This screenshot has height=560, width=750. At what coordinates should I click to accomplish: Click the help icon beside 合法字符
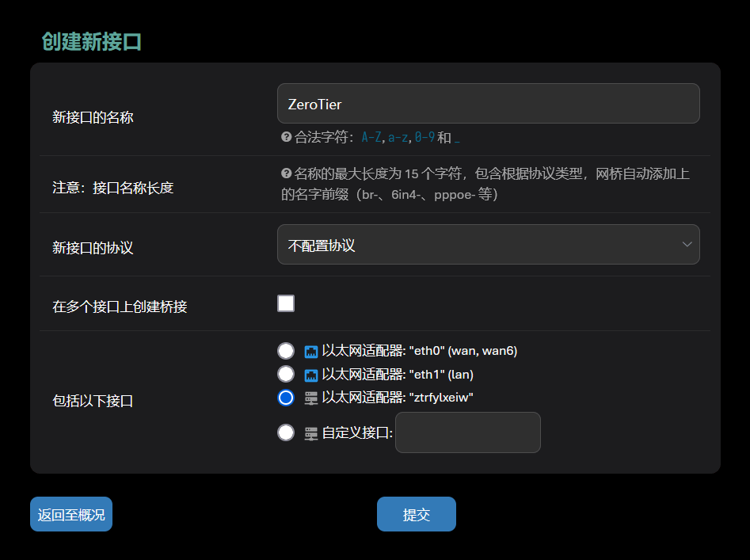click(287, 137)
